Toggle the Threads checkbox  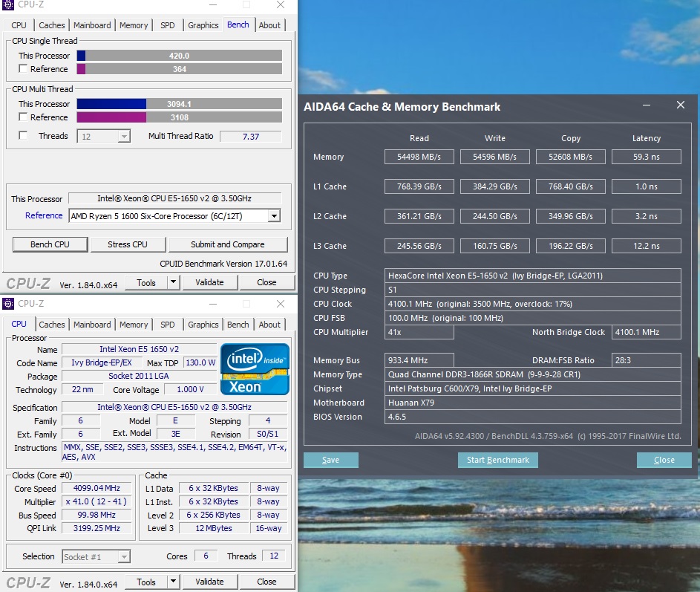tap(23, 136)
